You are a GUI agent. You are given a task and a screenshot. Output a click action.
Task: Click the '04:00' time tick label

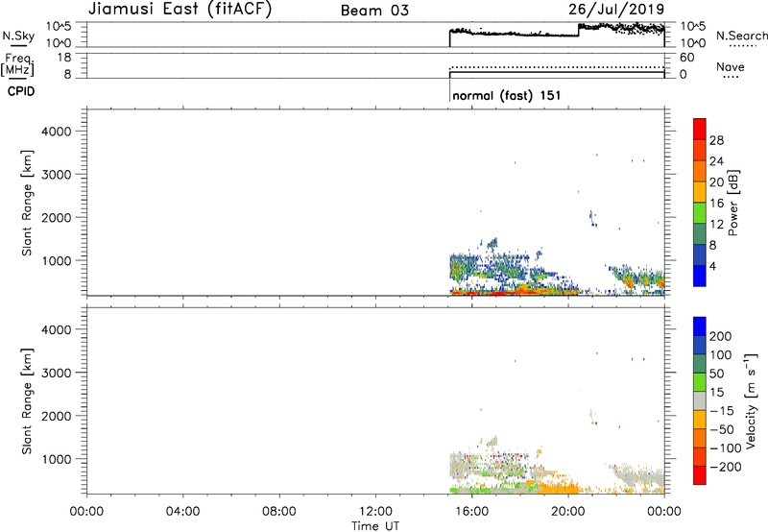(182, 512)
